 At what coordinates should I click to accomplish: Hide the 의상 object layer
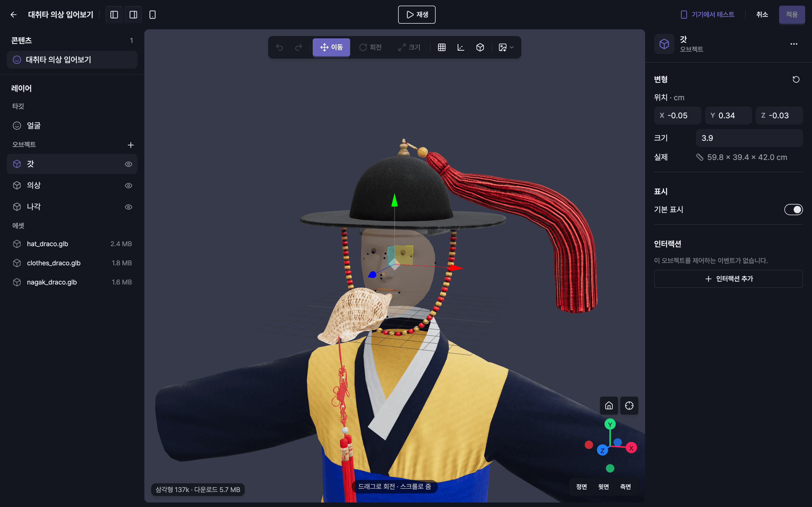pyautogui.click(x=129, y=186)
